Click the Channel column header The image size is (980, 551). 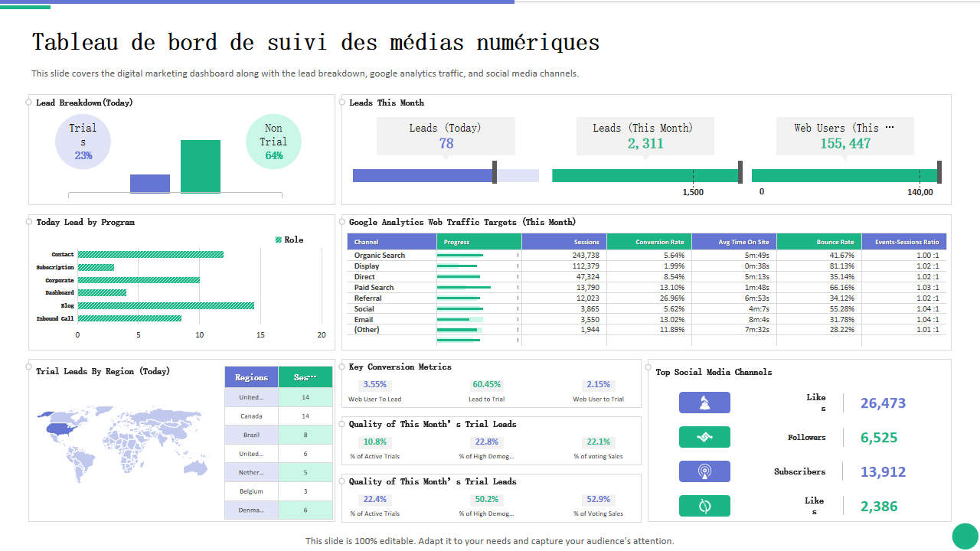[x=392, y=242]
